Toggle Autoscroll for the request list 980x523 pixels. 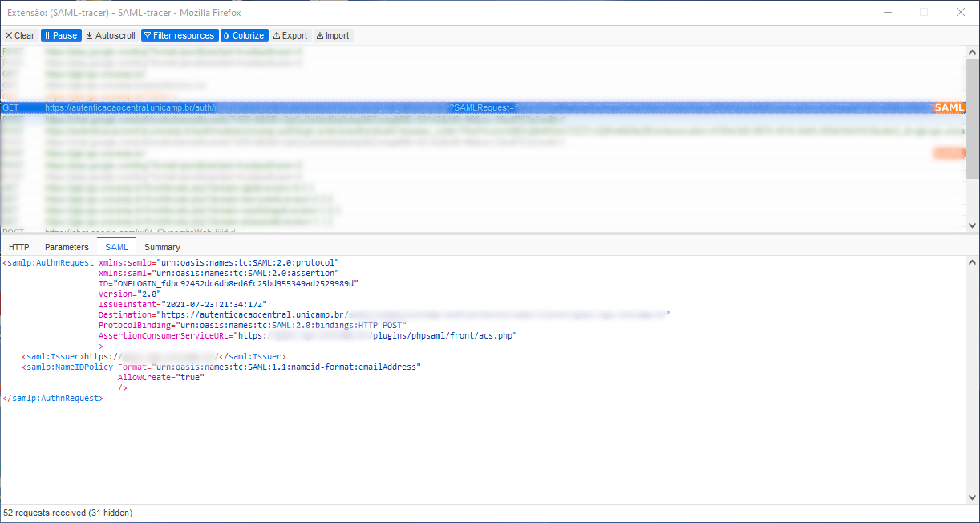[x=110, y=35]
